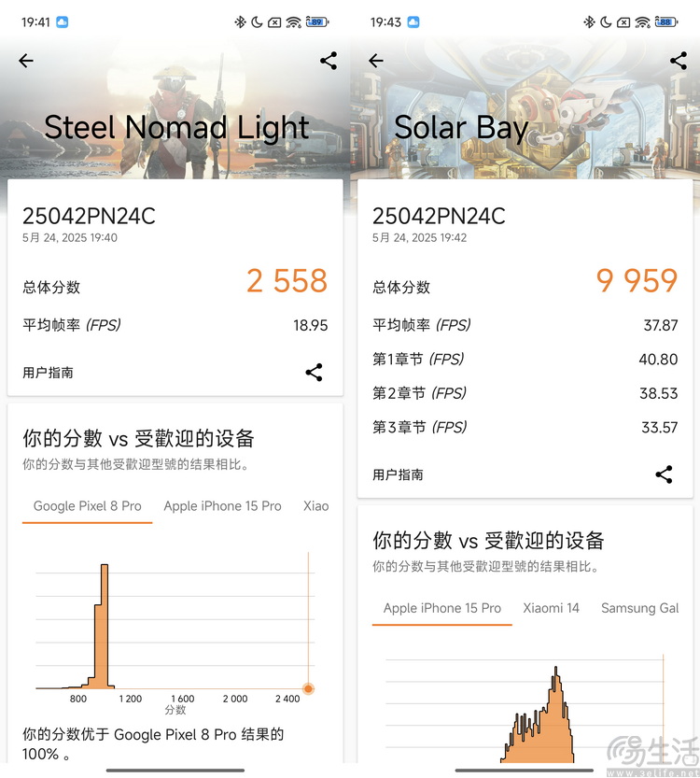Image resolution: width=700 pixels, height=778 pixels.
Task: Select Apple iPhone 15 Pro tab under Steel Nomad
Action: coord(222,506)
